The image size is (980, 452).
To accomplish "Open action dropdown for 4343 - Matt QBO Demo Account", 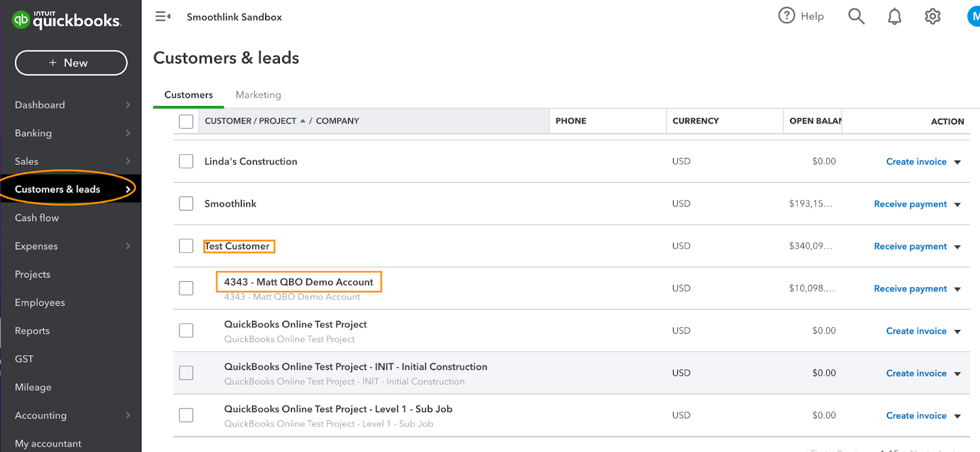I will (x=957, y=289).
